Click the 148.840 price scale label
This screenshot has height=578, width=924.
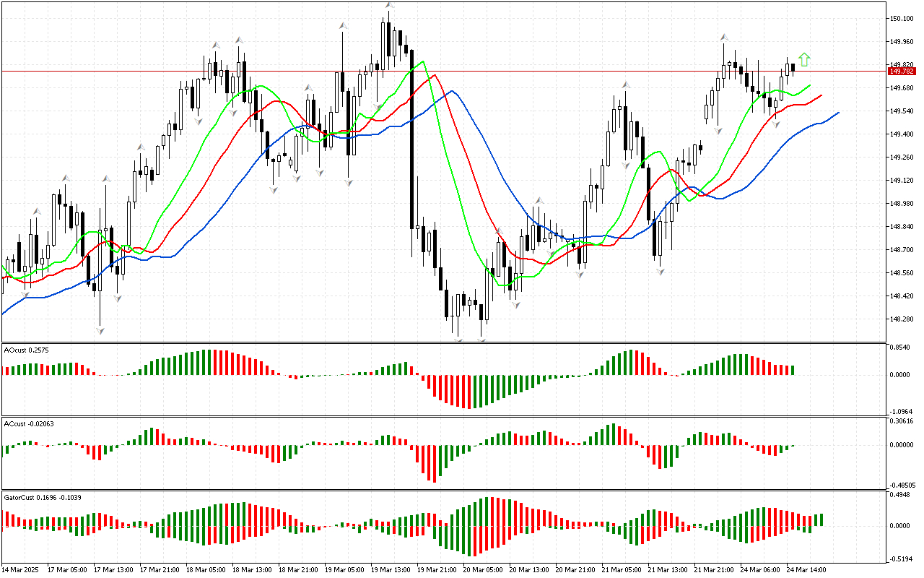pyautogui.click(x=902, y=226)
